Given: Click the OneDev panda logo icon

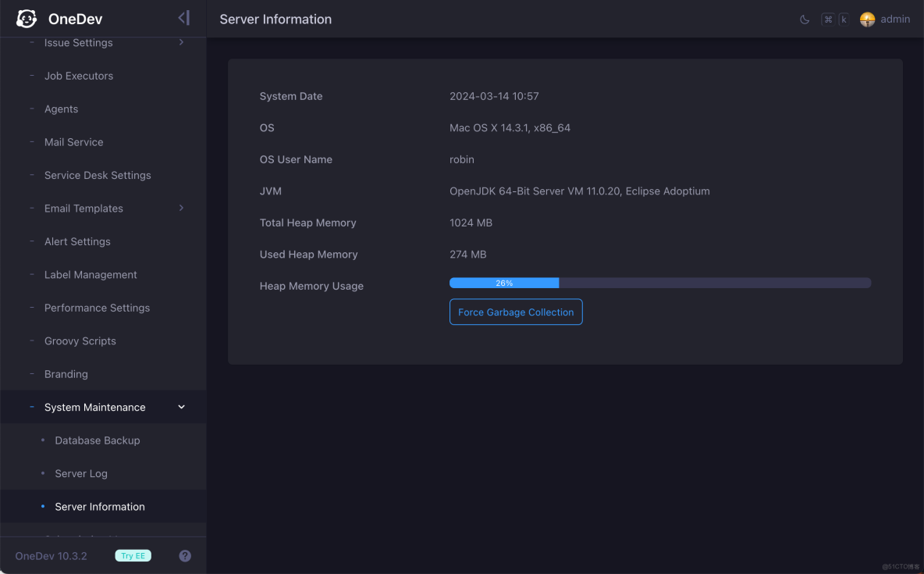Looking at the screenshot, I should pos(27,19).
